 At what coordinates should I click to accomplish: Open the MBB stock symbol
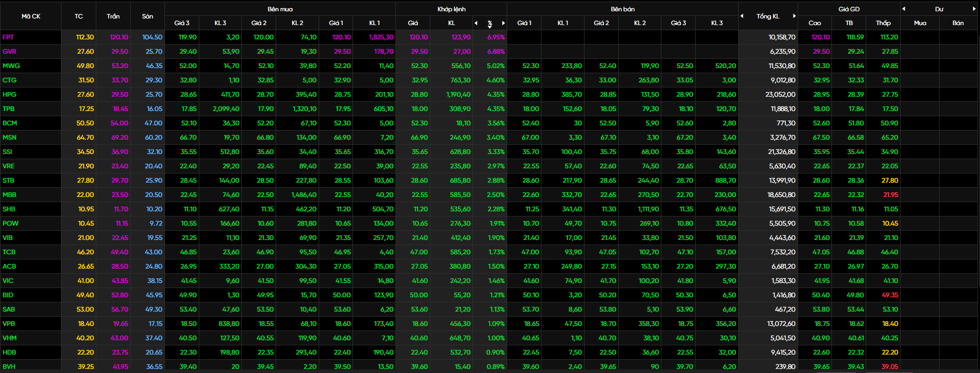point(9,195)
